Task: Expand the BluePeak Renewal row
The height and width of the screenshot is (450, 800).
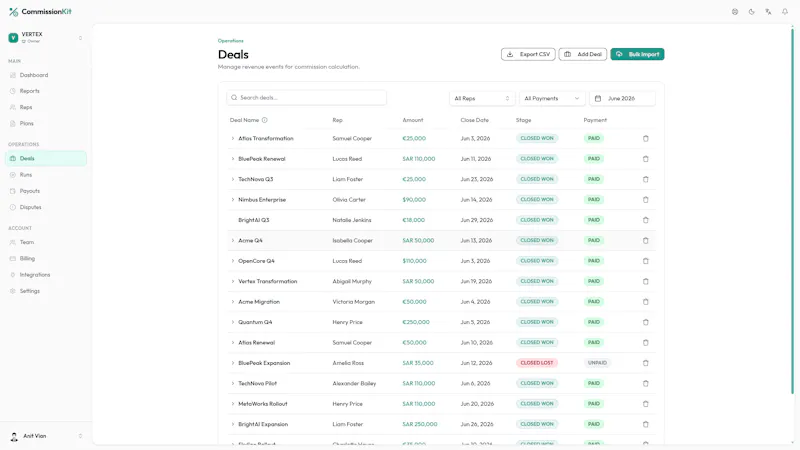Action: pyautogui.click(x=233, y=159)
